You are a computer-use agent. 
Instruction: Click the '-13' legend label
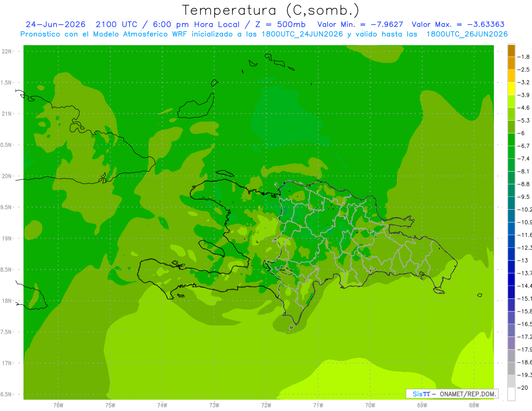(x=522, y=261)
